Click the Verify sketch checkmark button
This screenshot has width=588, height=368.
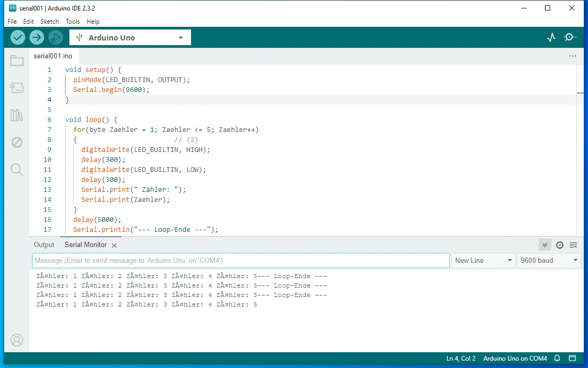click(18, 37)
